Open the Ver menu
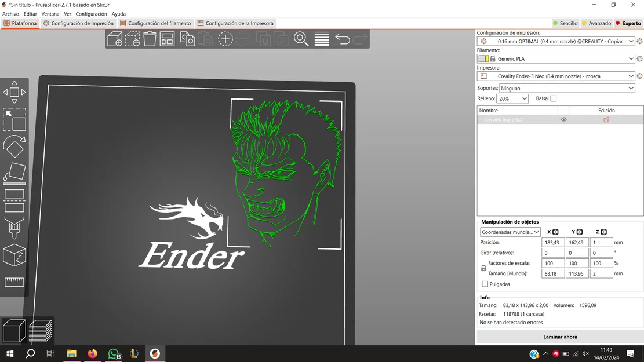The image size is (644, 362). pos(67,14)
